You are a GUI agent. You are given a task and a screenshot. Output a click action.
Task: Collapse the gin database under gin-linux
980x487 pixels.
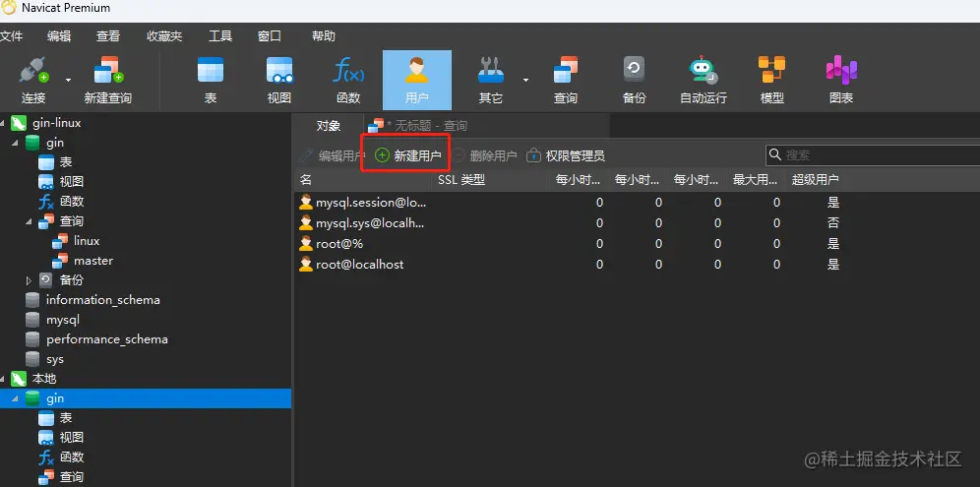pyautogui.click(x=15, y=143)
